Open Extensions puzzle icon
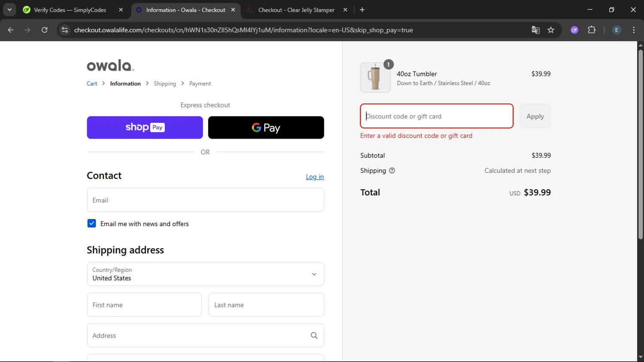This screenshot has width=644, height=362. [592, 30]
